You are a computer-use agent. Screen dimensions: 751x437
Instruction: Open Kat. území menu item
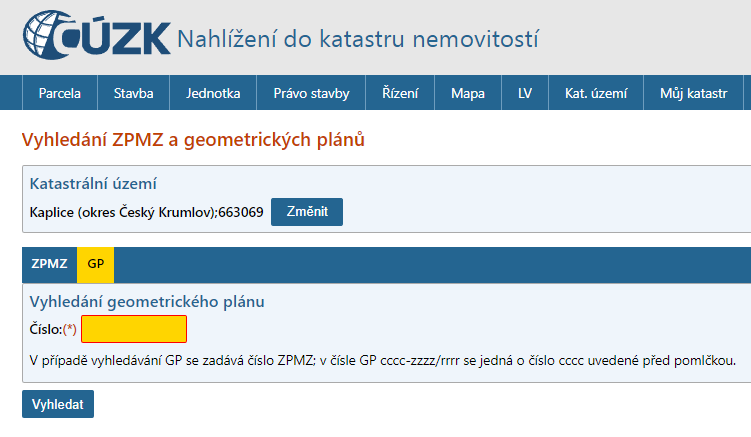click(x=596, y=94)
